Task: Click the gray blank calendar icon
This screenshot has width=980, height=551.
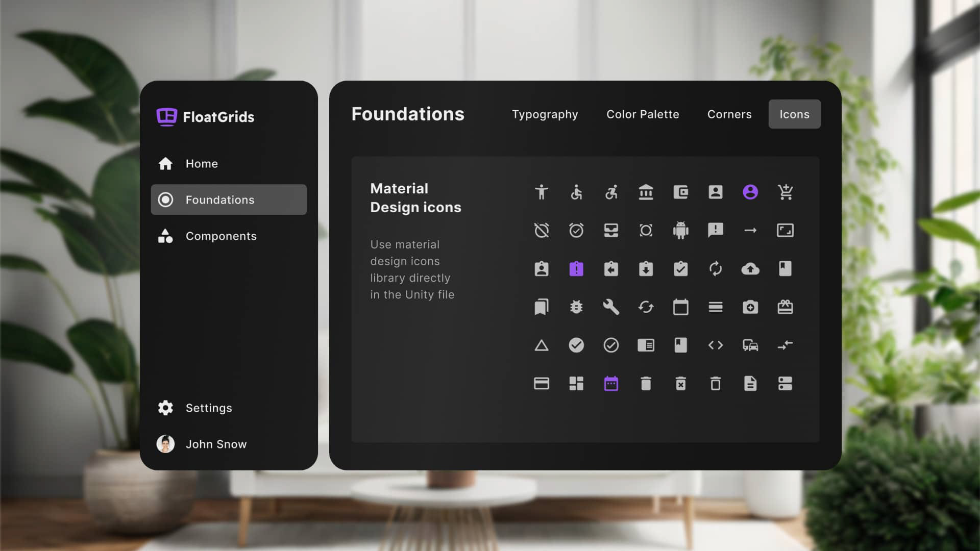Action: coord(680,307)
